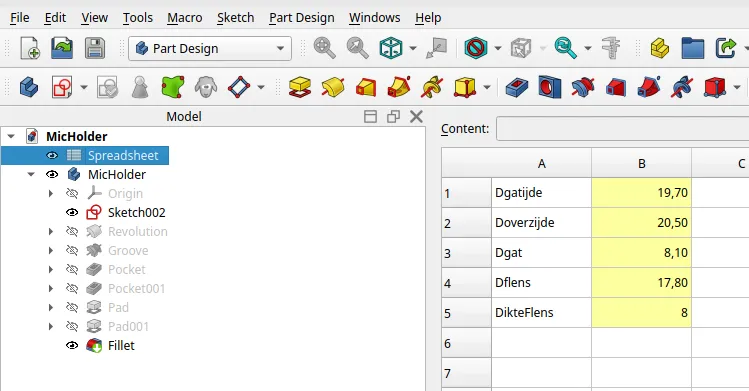Toggle visibility of MicHolder body
749x391 pixels.
52,175
